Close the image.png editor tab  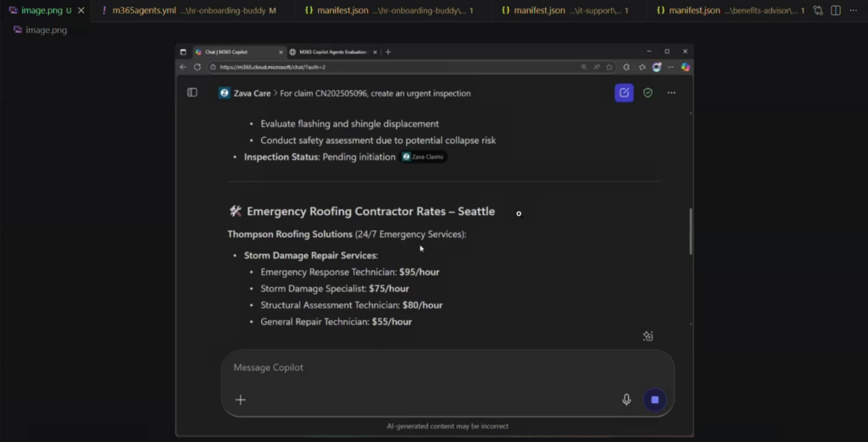coord(81,10)
